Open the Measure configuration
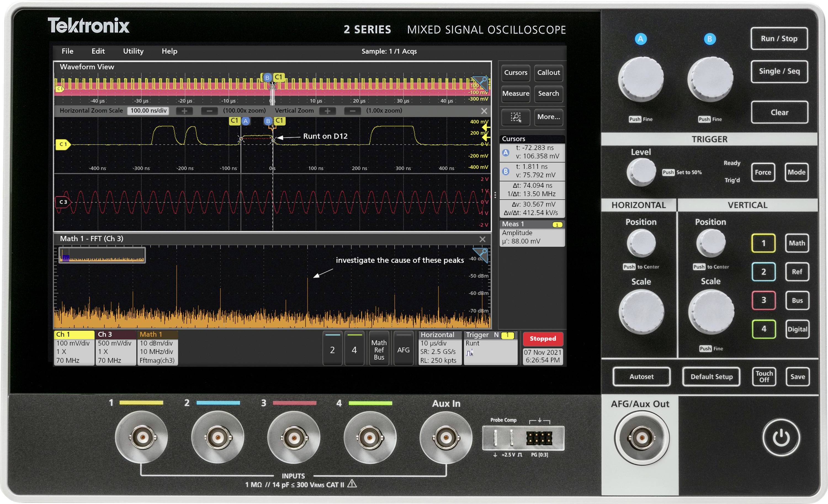 516,94
